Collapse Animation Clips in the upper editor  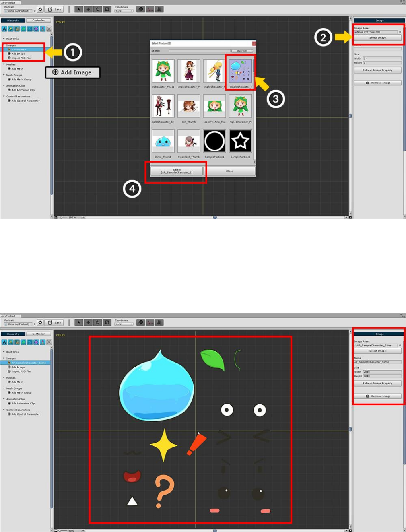pyautogui.click(x=4, y=86)
